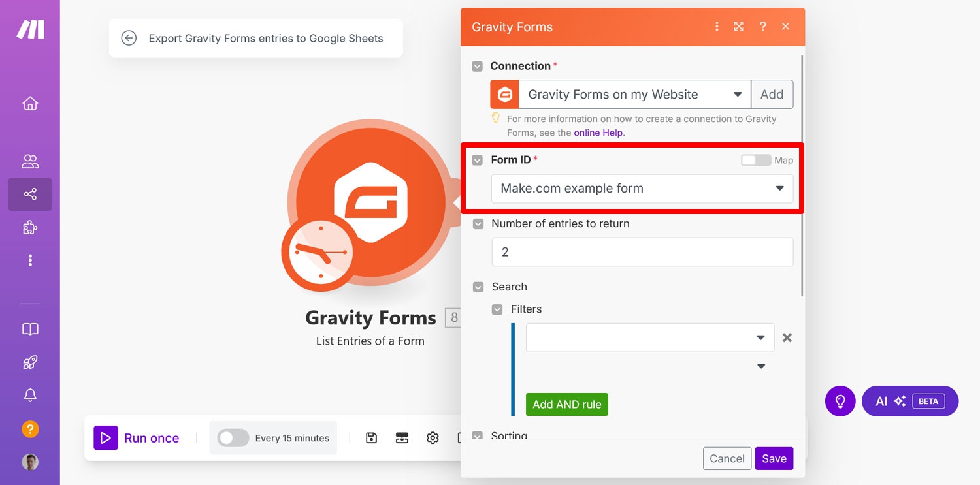Open the online Help link
Image resolution: width=980 pixels, height=485 pixels.
tap(598, 133)
